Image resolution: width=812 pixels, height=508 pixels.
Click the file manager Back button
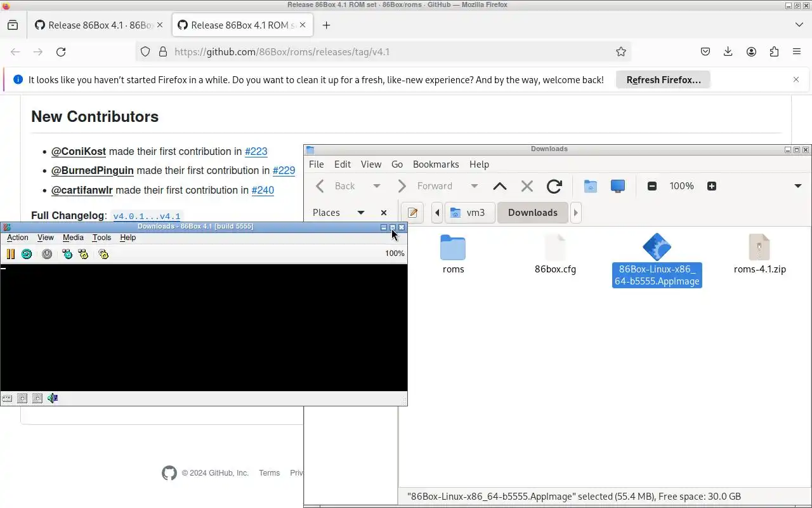point(336,186)
